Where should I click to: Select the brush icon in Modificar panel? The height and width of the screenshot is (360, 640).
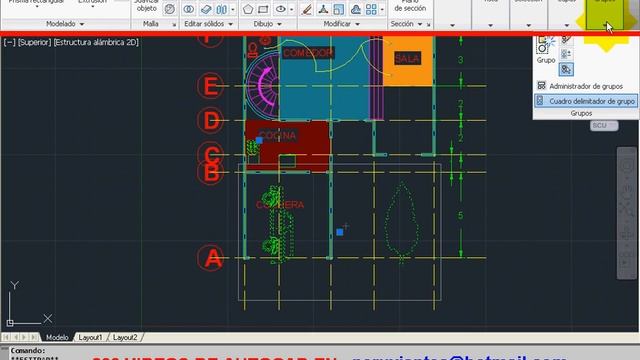307,9
